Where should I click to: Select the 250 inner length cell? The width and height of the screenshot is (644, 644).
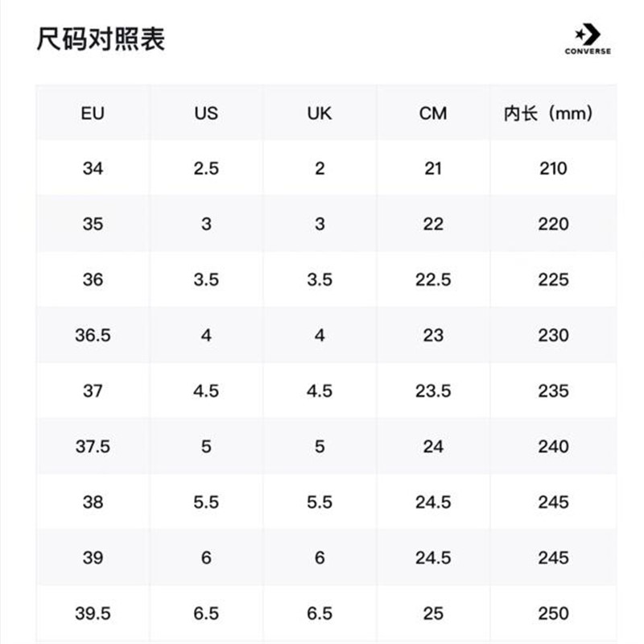point(553,613)
